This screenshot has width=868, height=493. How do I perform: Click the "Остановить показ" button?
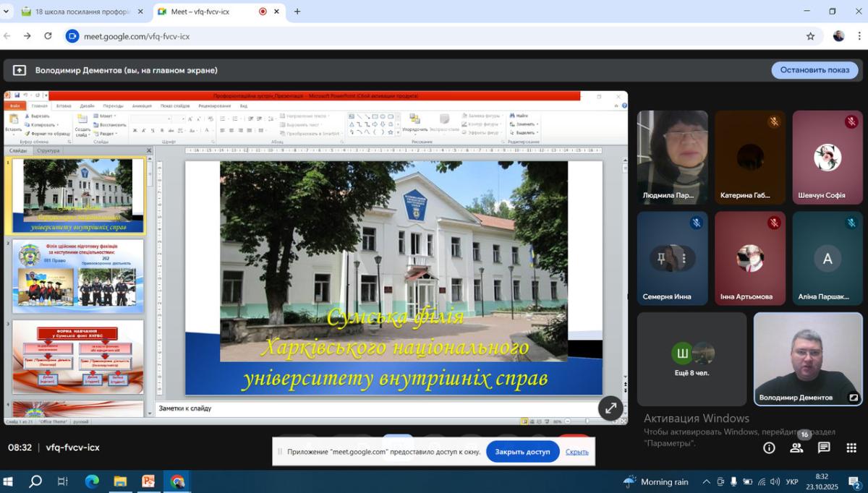click(x=814, y=70)
